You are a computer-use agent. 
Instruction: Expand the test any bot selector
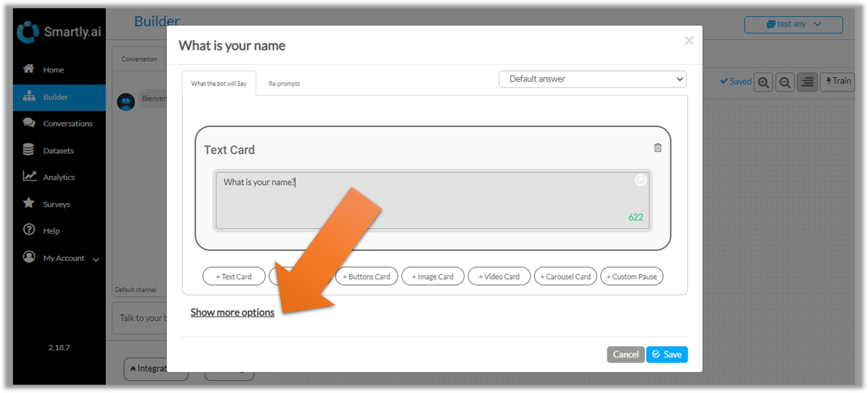click(793, 25)
